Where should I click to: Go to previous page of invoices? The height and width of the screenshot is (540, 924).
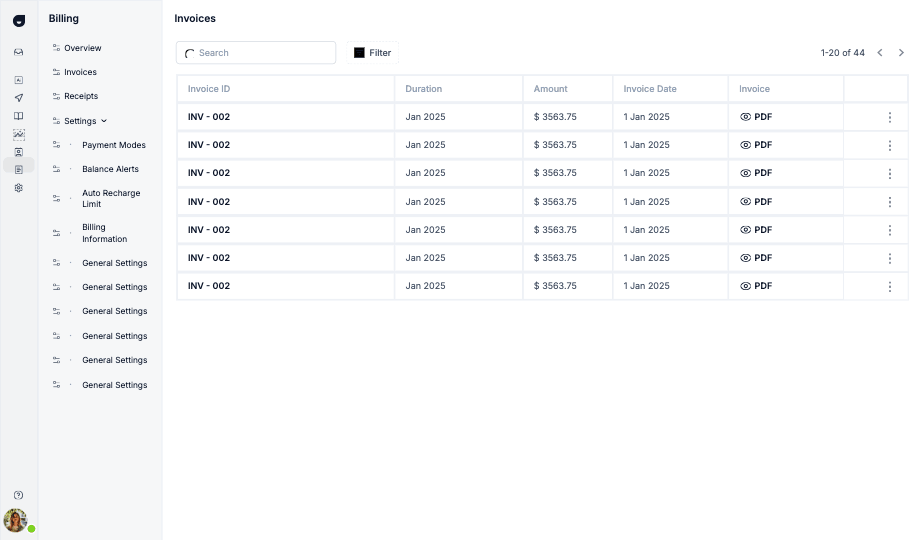click(880, 52)
